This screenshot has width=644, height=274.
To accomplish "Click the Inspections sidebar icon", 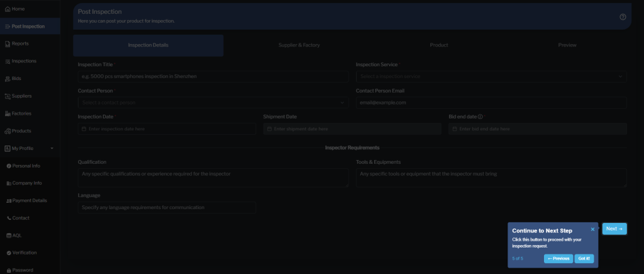I will pos(8,61).
